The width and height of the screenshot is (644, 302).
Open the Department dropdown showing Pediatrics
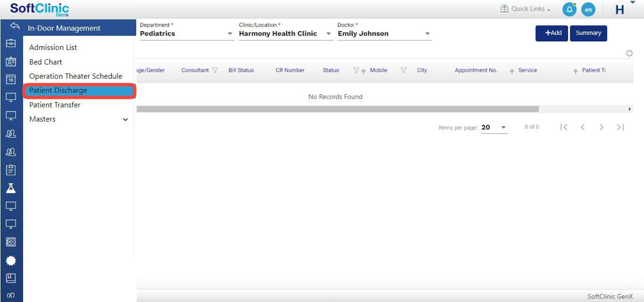pos(187,34)
